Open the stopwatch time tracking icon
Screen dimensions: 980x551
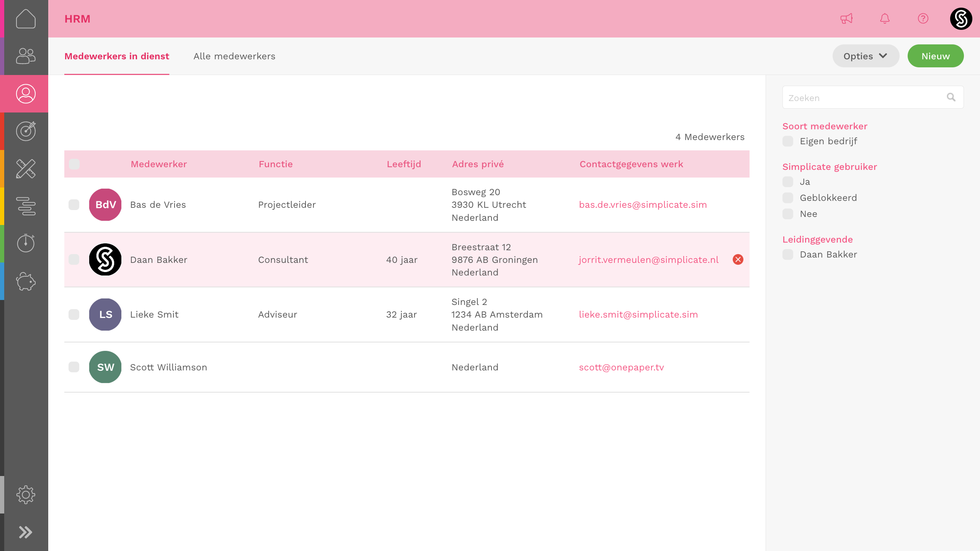(x=26, y=243)
